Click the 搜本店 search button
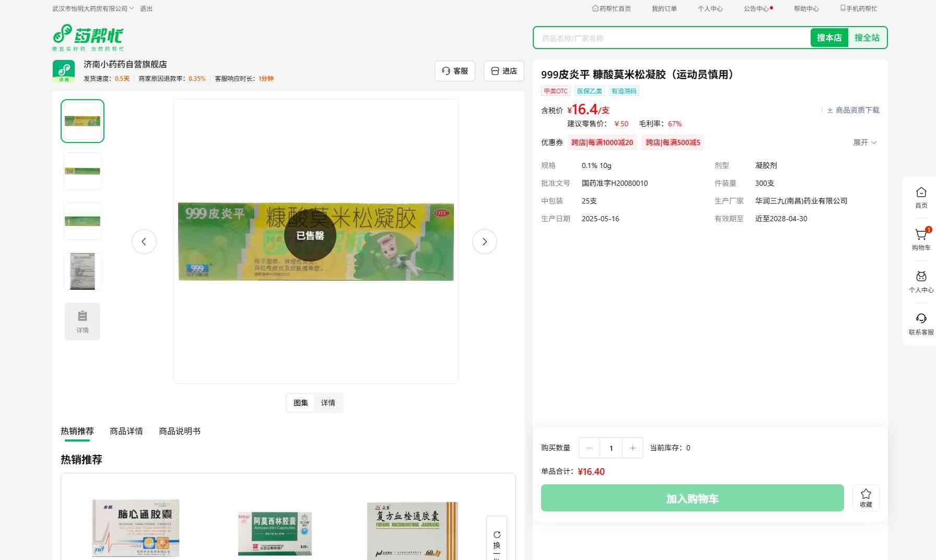Viewport: 936px width, 560px height. click(x=829, y=38)
